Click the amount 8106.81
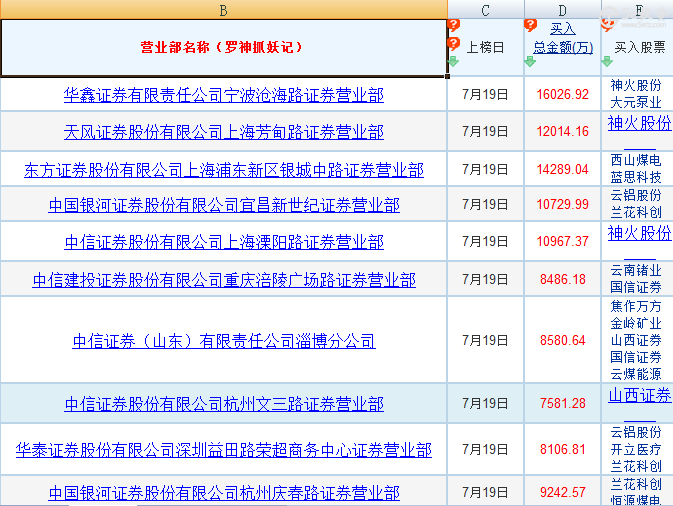Image resolution: width=673 pixels, height=506 pixels. pos(563,449)
